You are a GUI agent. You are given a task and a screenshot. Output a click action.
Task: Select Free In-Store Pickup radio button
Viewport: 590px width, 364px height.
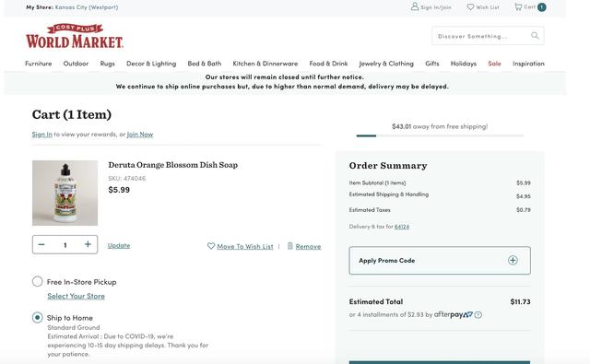tap(37, 281)
